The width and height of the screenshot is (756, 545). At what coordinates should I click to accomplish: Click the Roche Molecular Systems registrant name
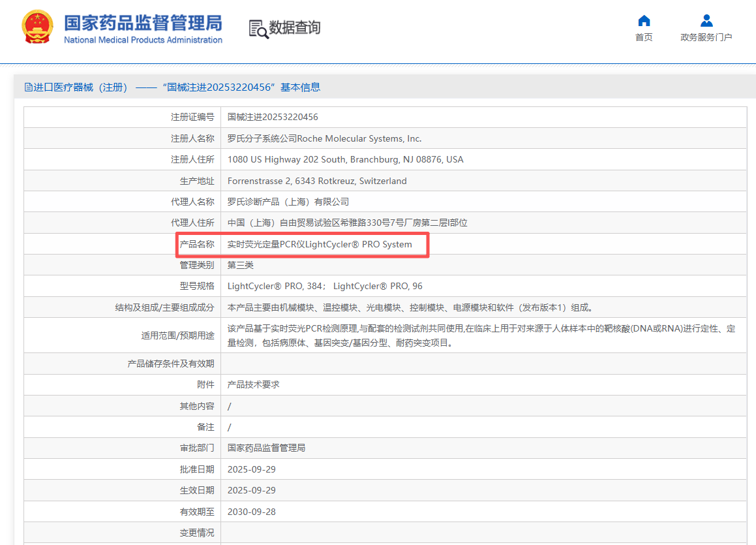[x=324, y=138]
